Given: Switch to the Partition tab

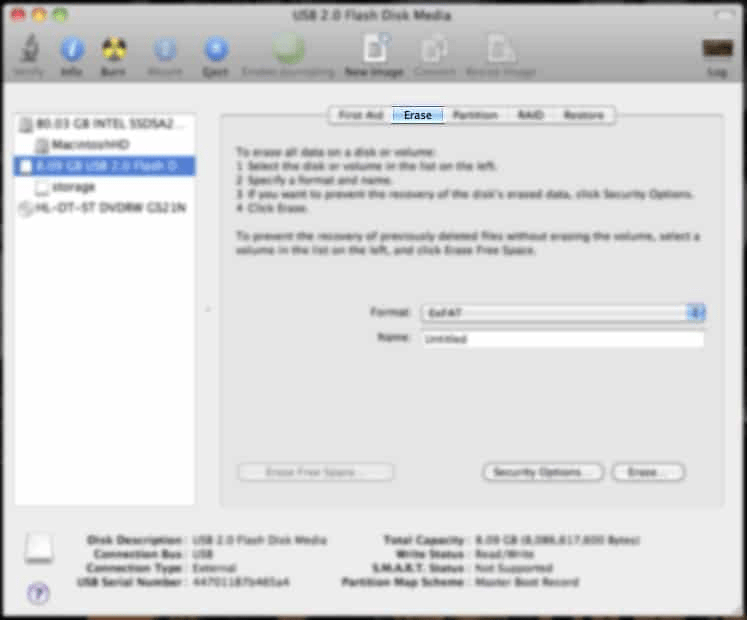Looking at the screenshot, I should (475, 115).
